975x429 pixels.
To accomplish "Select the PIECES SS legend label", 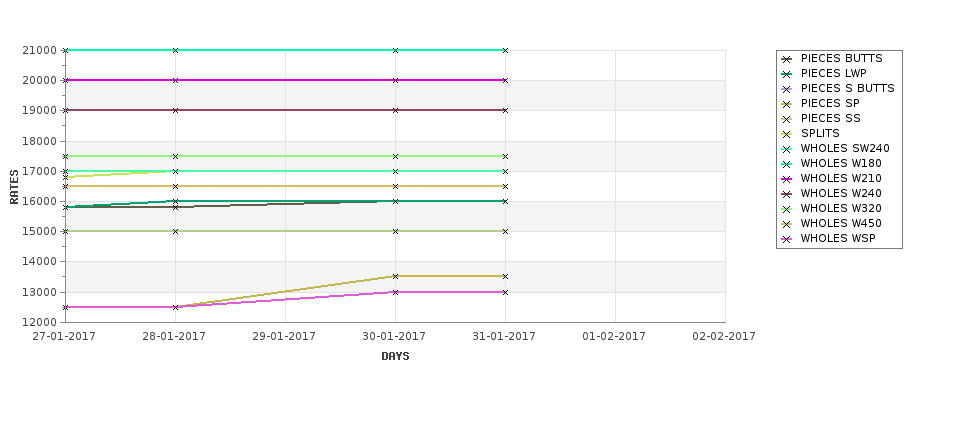I will click(x=831, y=118).
